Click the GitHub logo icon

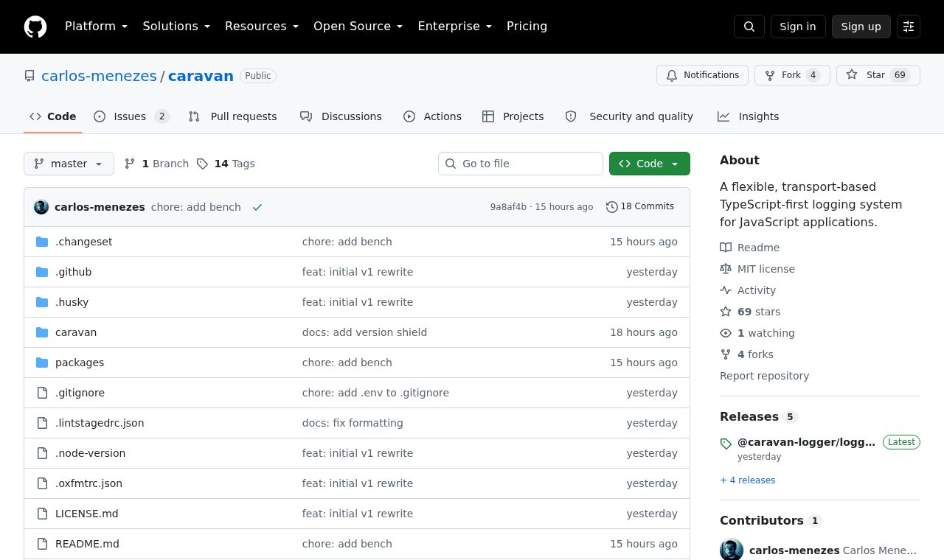(35, 27)
